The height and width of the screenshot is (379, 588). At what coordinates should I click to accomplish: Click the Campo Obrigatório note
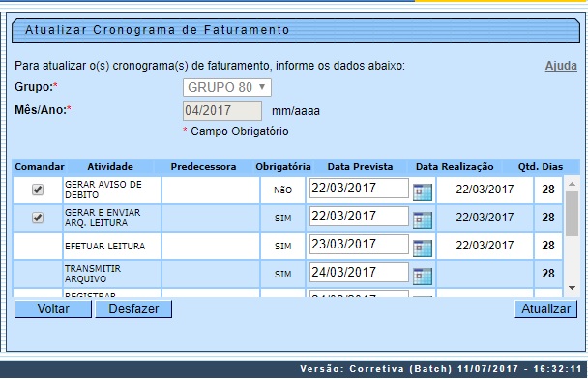239,131
